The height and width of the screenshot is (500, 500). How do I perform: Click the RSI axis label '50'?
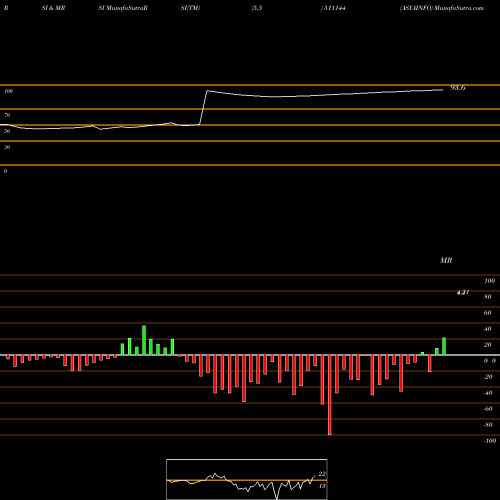tap(7, 131)
